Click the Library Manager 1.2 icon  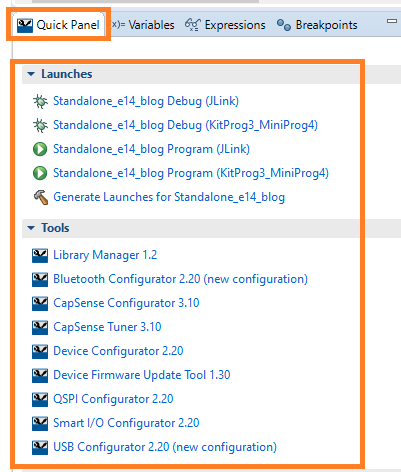[40, 256]
